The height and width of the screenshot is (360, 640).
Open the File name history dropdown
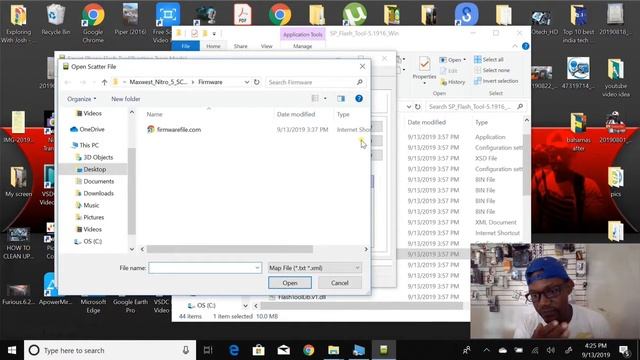click(258, 268)
